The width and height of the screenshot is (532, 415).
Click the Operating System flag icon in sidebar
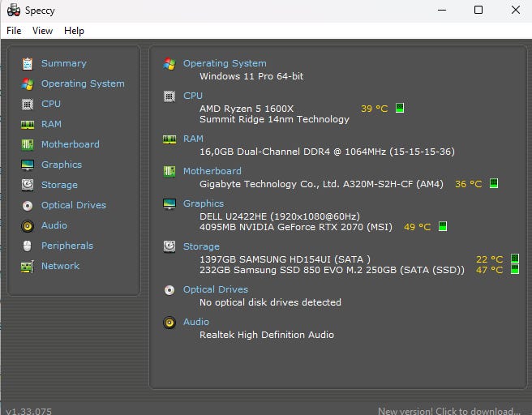coord(28,83)
